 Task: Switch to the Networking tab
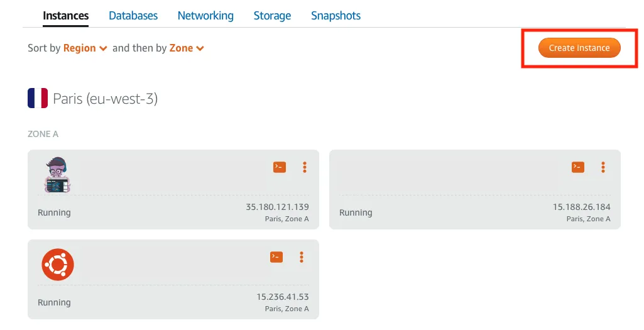tap(205, 16)
